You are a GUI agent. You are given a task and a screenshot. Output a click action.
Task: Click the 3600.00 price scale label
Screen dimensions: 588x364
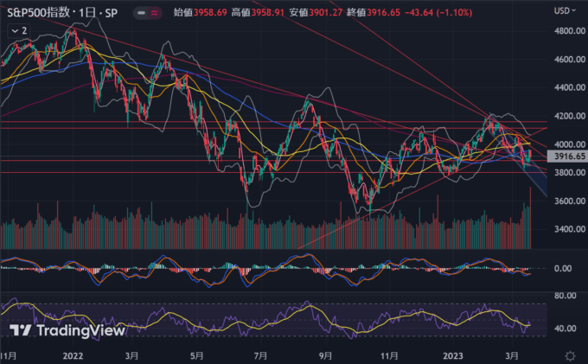[x=567, y=201]
